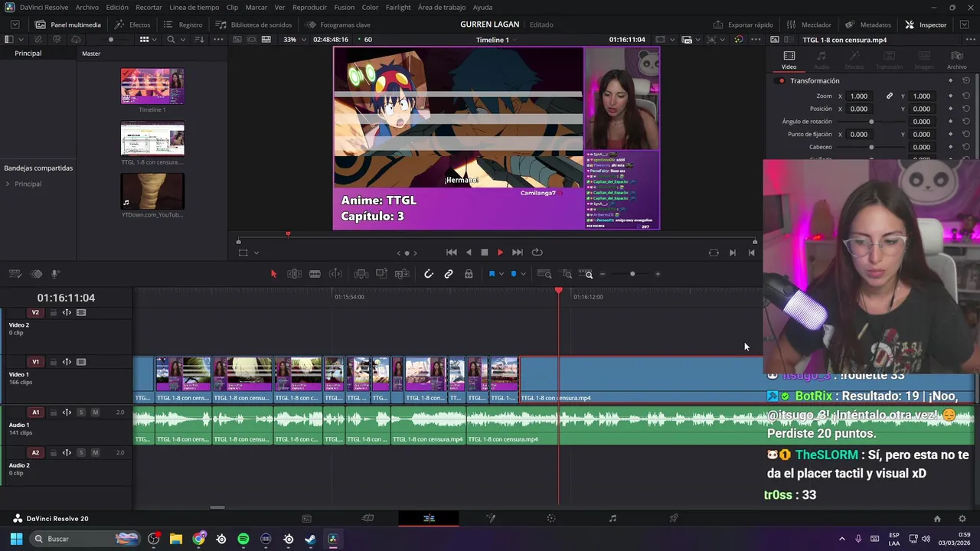Zoom in timeline with plus button
Viewport: 980px width, 551px height.
[658, 274]
